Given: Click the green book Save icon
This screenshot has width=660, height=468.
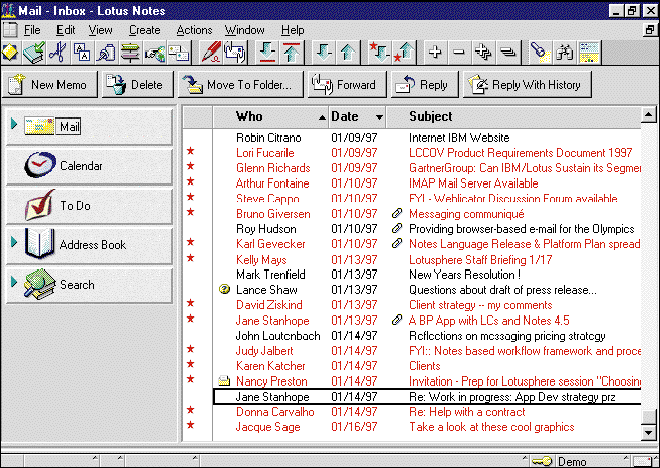Looking at the screenshot, I should pyautogui.click(x=34, y=53).
